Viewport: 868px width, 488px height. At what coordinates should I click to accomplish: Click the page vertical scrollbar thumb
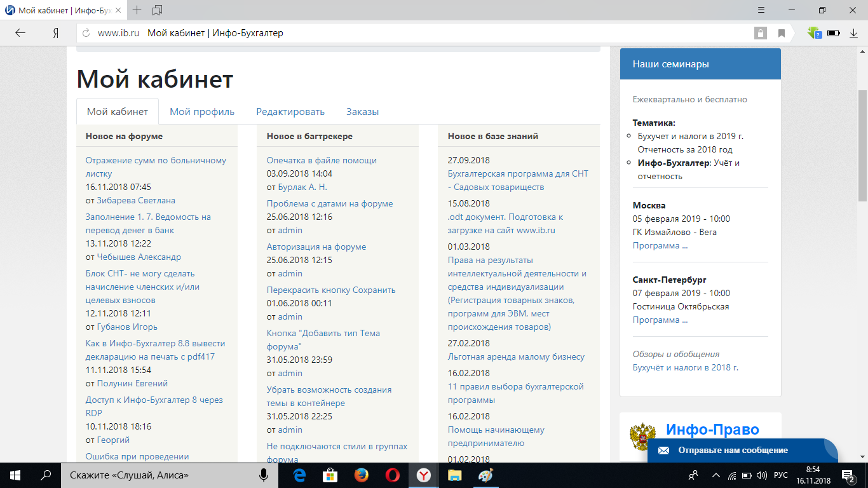(862, 146)
